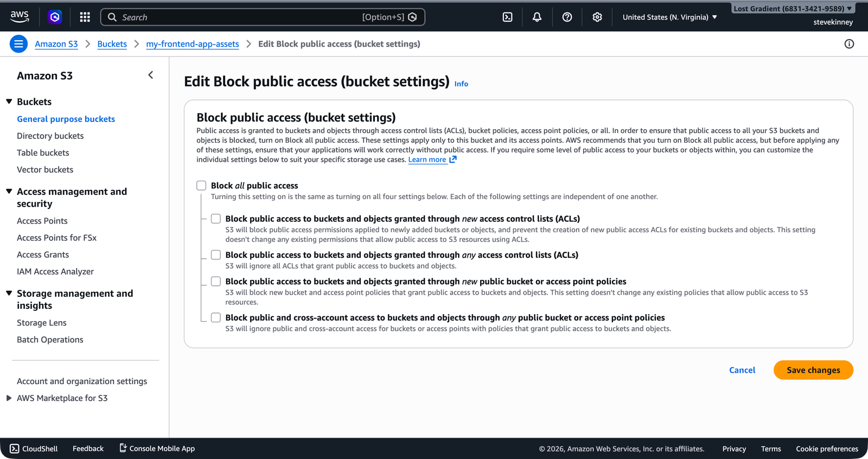Screen dimensions: 868x459
Task: Open Table buckets
Action: pyautogui.click(x=43, y=152)
